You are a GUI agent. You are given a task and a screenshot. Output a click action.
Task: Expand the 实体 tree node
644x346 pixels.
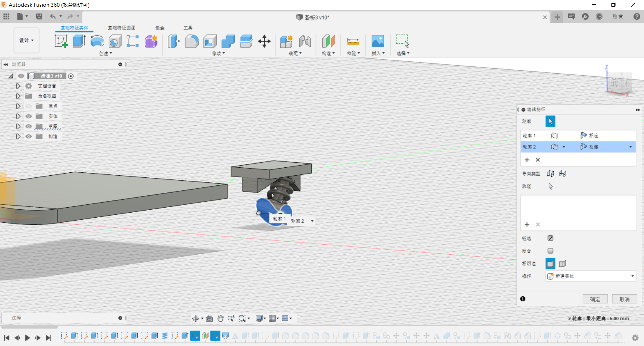coord(18,116)
